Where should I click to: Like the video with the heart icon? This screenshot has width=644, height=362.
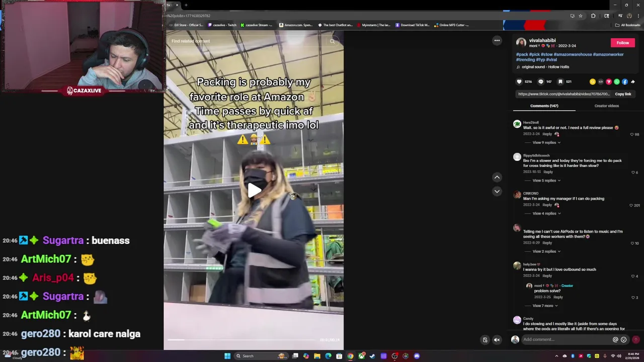tap(519, 81)
